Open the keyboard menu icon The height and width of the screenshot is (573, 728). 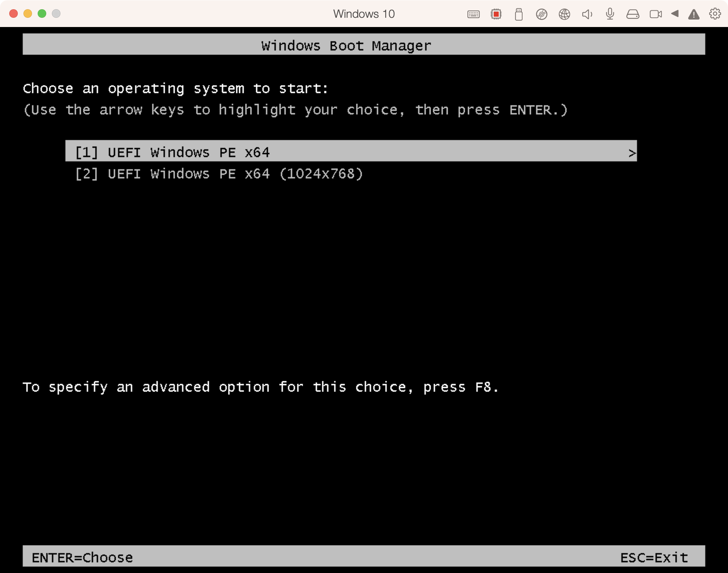[x=473, y=14]
